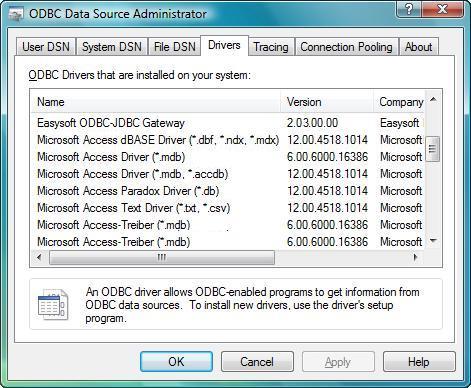This screenshot has width=471, height=388.
Task: Click the Cancel button
Action: coord(257,362)
